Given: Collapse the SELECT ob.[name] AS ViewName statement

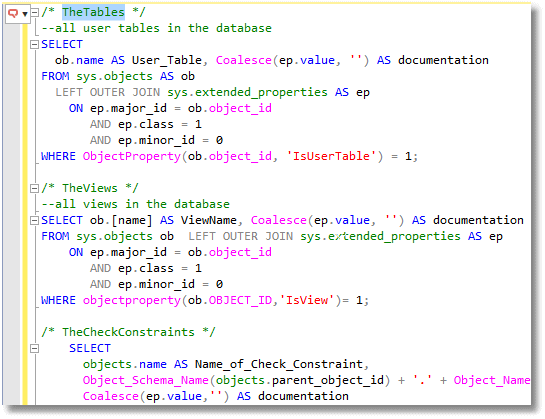Looking at the screenshot, I should click(34, 220).
